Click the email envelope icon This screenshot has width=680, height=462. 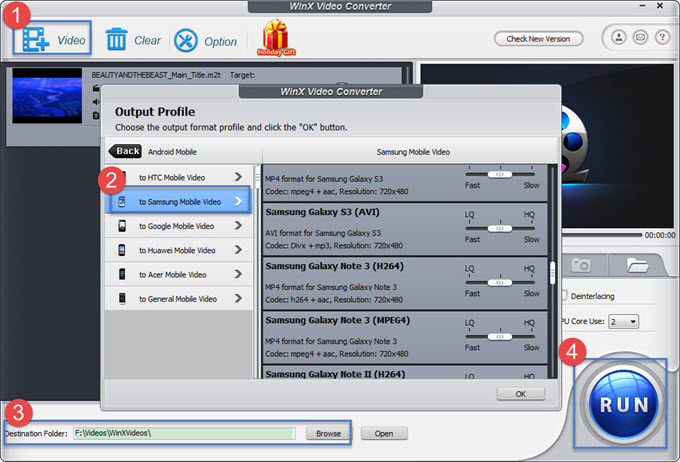(640, 37)
